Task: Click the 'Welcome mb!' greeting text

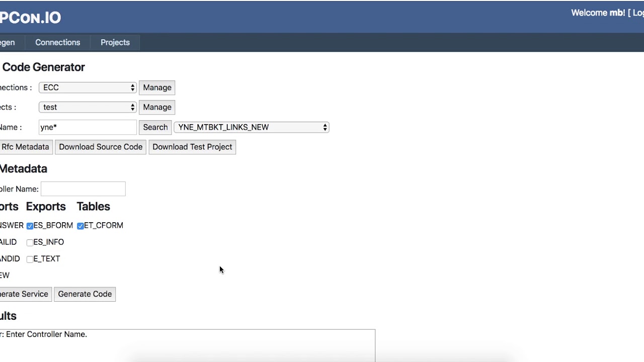Action: click(x=598, y=13)
